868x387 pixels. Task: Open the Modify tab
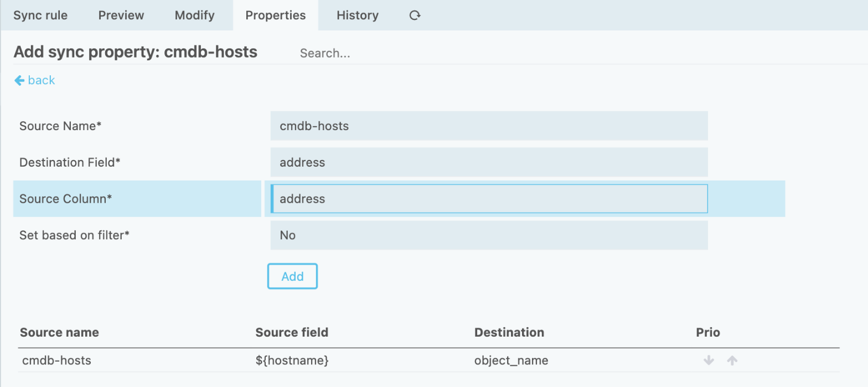(195, 15)
